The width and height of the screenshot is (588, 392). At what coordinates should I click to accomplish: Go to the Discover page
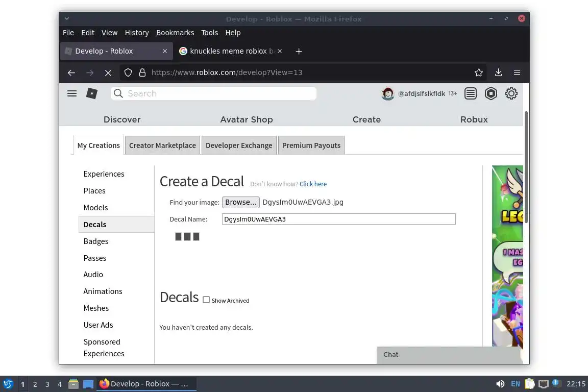click(122, 119)
